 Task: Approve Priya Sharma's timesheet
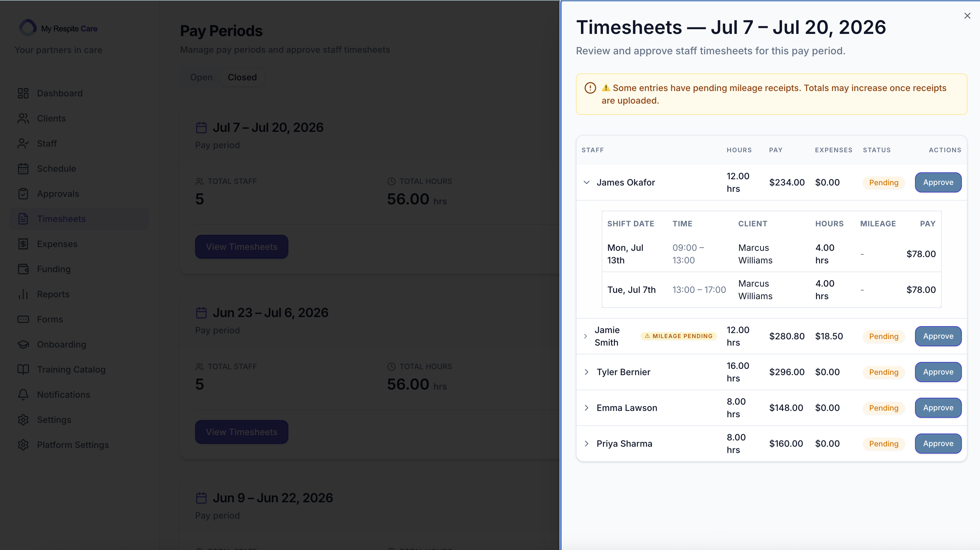coord(938,444)
